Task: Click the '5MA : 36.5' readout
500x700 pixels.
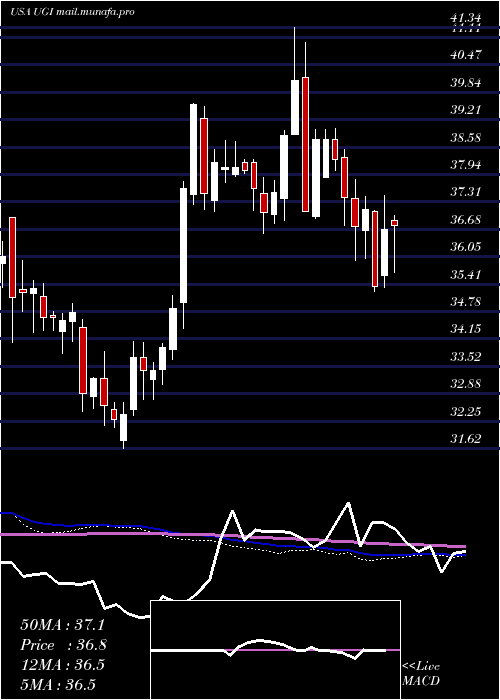Action: 58,685
